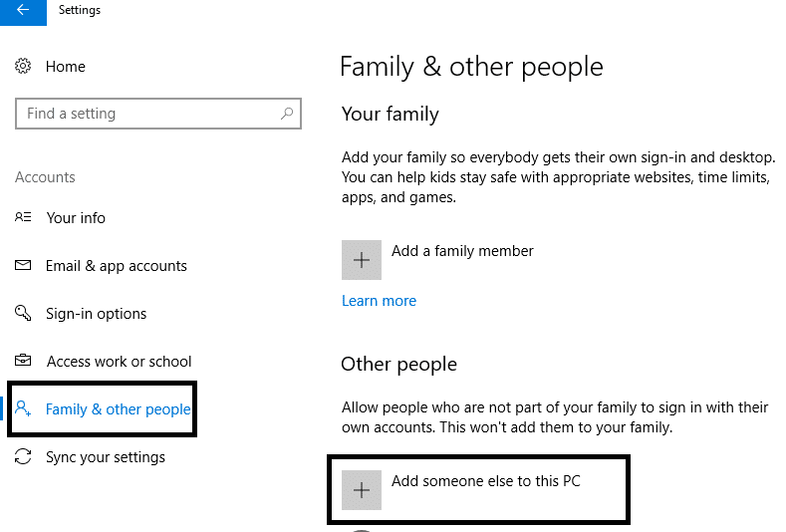Select Access work or school
Viewport: 786px width, 532px height.
click(x=119, y=362)
